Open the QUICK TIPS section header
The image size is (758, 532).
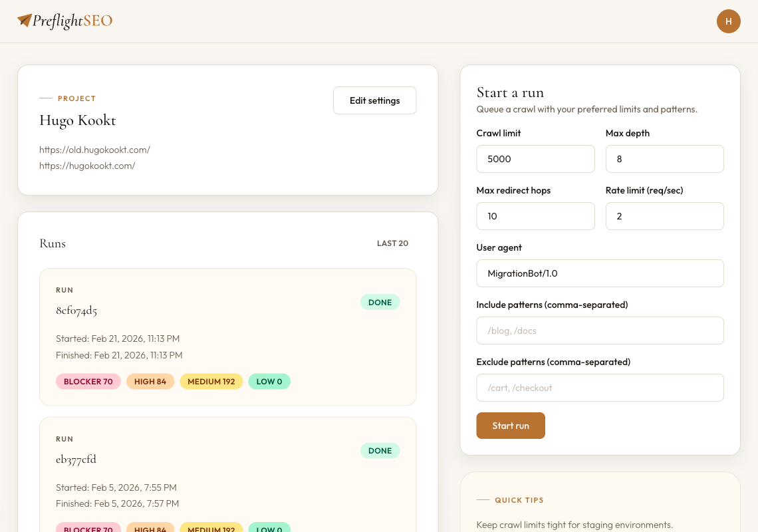pos(519,500)
